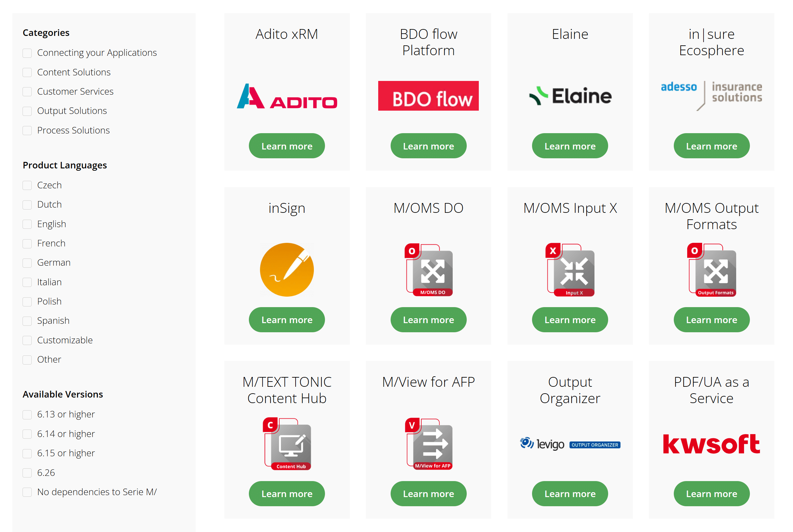Learn more about in|sure Ecosphere
This screenshot has height=532, width=793.
click(x=712, y=146)
